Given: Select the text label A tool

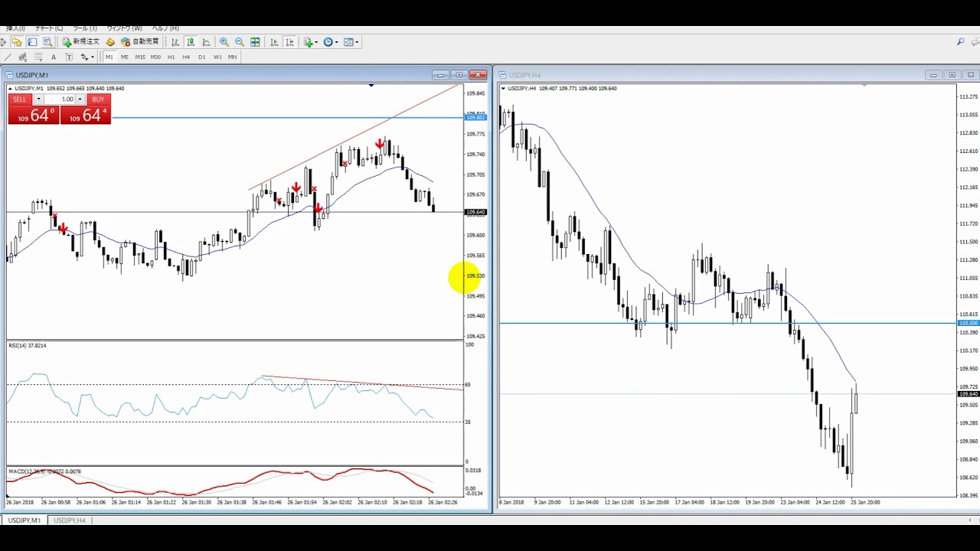Looking at the screenshot, I should coord(54,57).
